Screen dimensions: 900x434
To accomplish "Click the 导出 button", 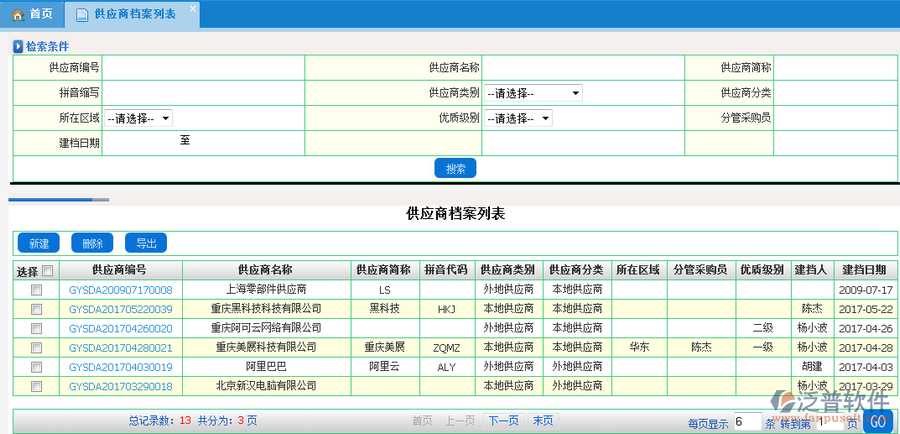I will coord(146,243).
